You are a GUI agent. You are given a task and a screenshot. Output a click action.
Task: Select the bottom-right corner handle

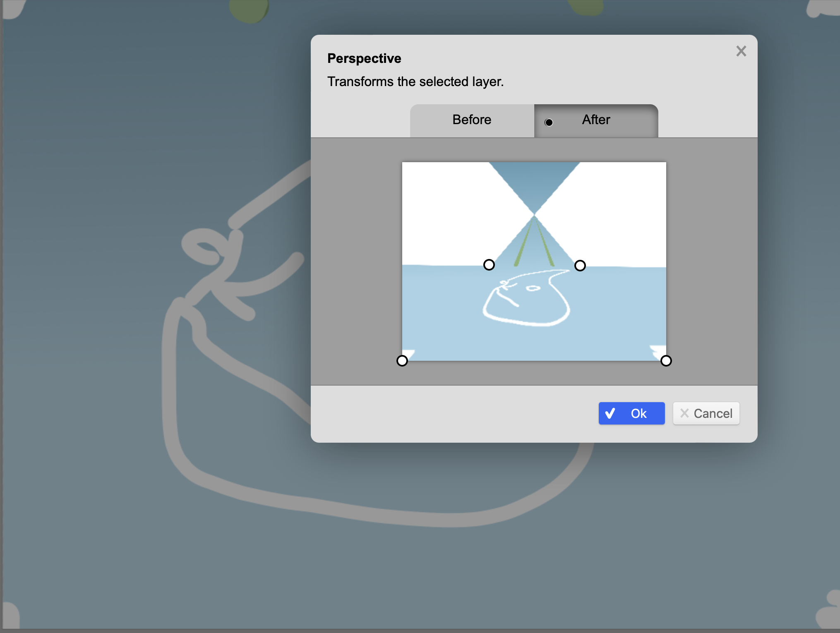point(666,361)
